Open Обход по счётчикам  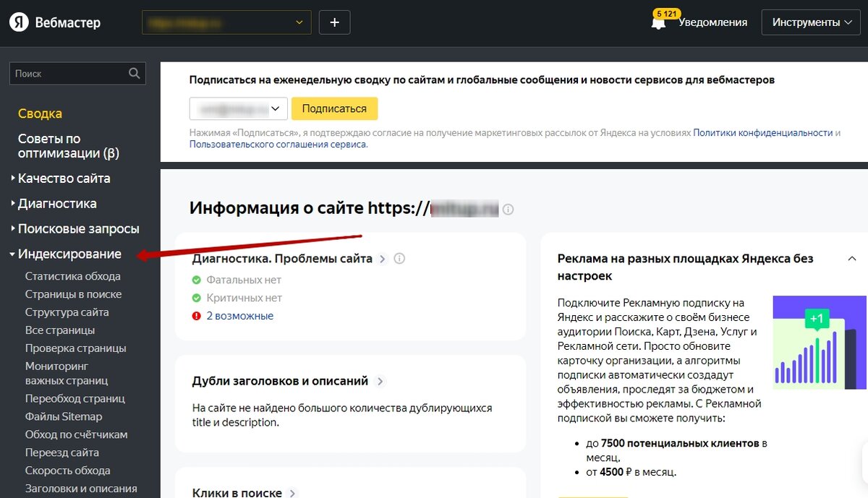(76, 434)
